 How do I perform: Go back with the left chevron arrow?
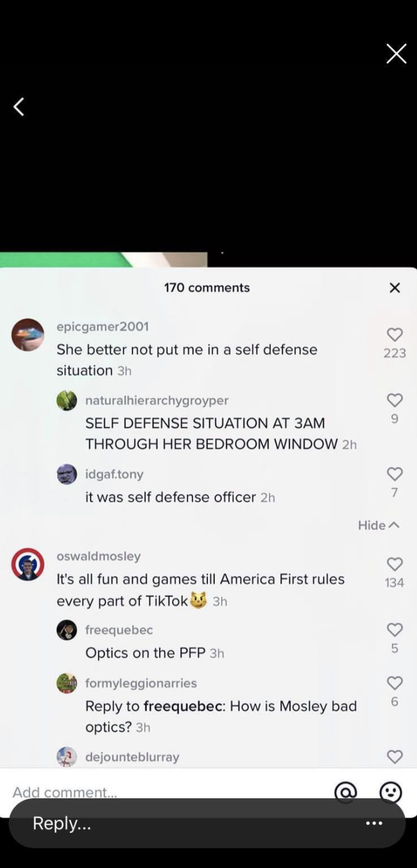coord(19,107)
